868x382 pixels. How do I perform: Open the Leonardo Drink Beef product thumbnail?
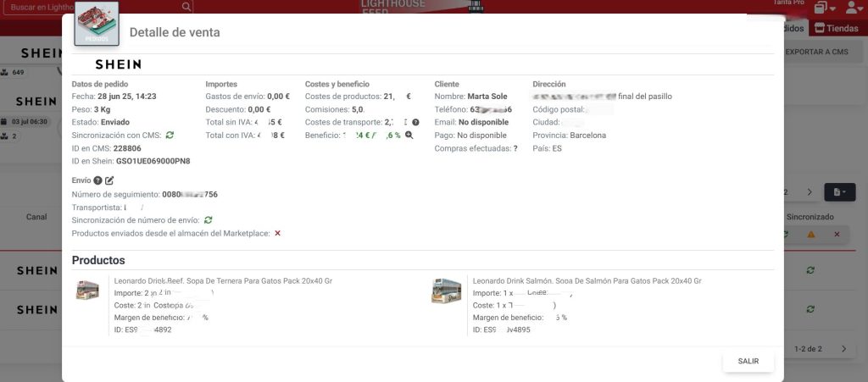click(x=87, y=291)
